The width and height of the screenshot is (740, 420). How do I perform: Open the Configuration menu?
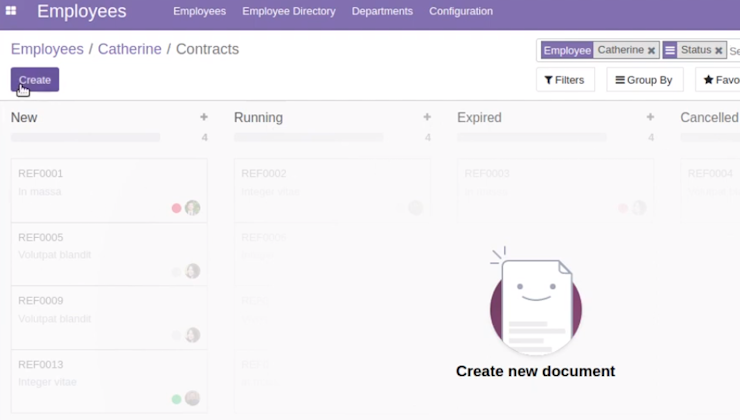(461, 11)
